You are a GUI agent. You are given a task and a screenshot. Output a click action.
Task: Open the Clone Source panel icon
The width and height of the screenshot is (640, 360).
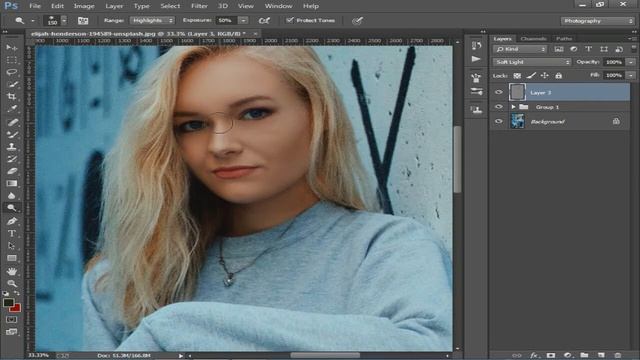(476, 109)
